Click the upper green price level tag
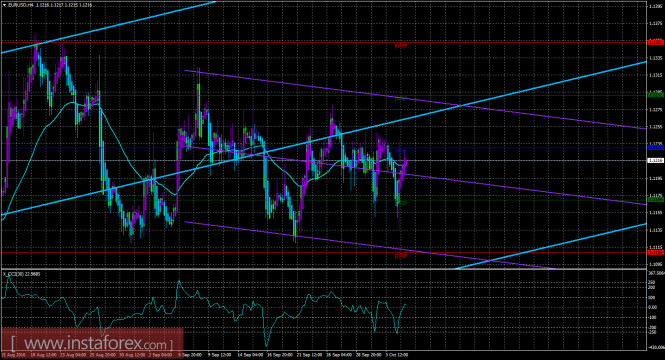Viewport: 665px width, 360px height. [x=656, y=95]
